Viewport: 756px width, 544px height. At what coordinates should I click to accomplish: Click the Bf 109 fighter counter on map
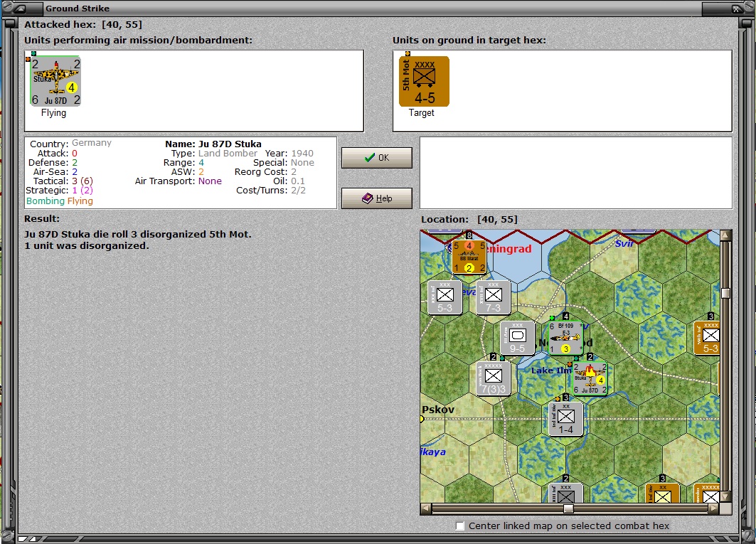coord(565,338)
